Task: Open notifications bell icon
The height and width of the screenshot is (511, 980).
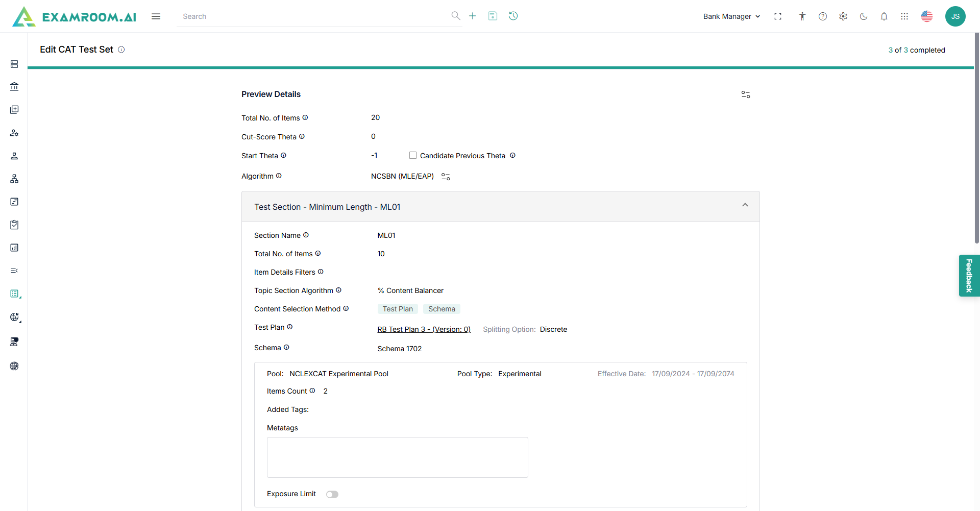Action: (884, 16)
